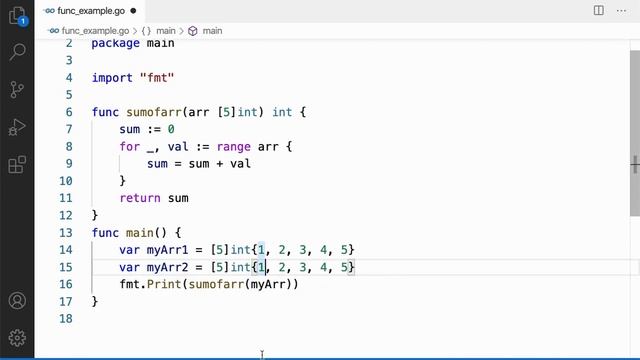Click 'Print' in fmt.Print on line 16
The height and width of the screenshot is (360, 640).
tap(164, 284)
